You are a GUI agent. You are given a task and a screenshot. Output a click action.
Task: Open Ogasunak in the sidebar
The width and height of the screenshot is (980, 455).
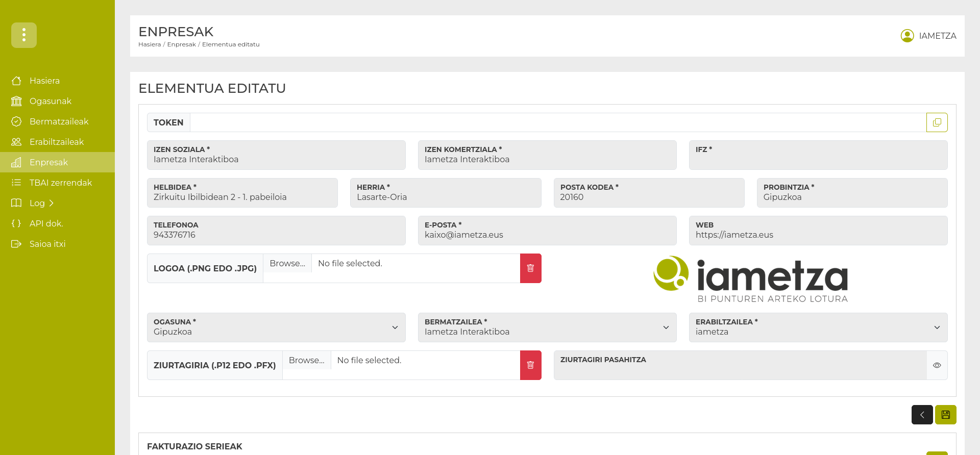point(51,101)
